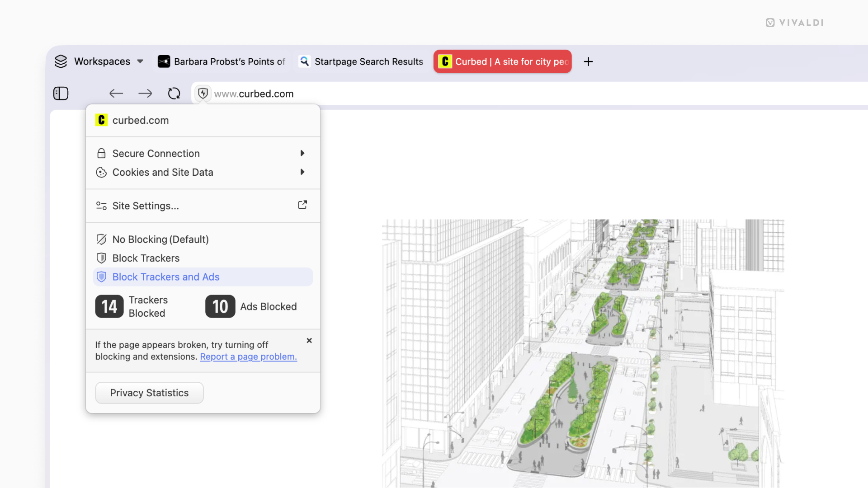Click the Vivaldi logo

tap(795, 23)
